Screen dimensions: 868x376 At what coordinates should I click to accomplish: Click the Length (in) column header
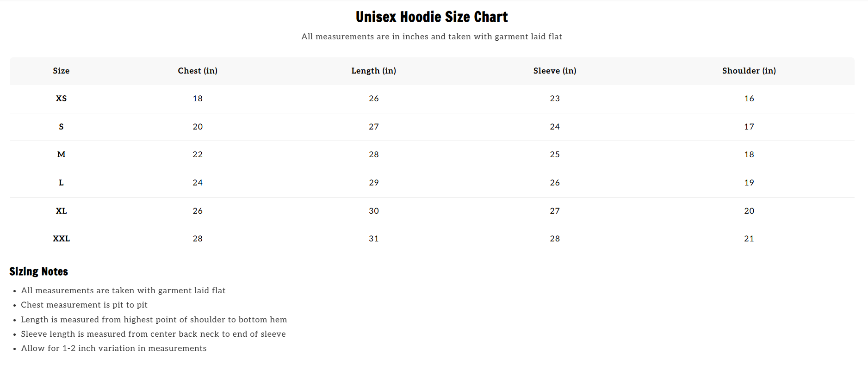coord(373,71)
